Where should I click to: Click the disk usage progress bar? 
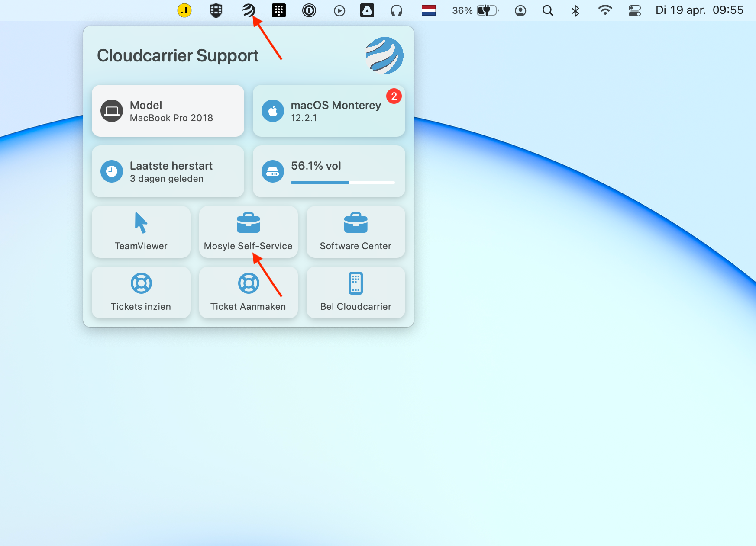[343, 183]
